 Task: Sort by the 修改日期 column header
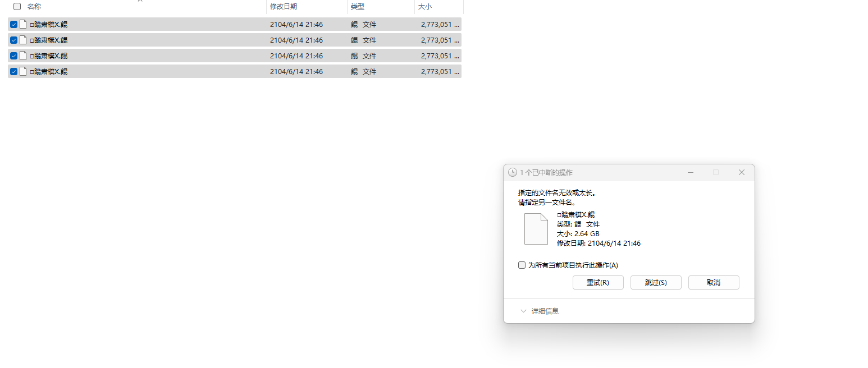pos(284,7)
